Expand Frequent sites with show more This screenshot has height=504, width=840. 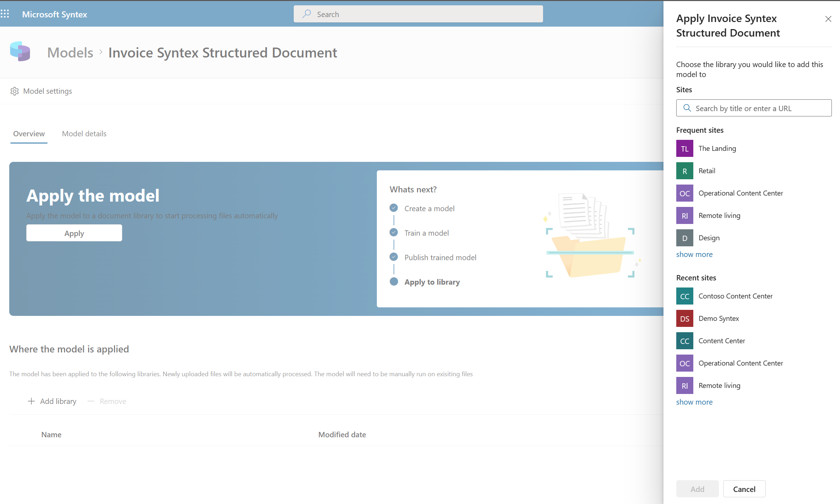[x=694, y=254]
